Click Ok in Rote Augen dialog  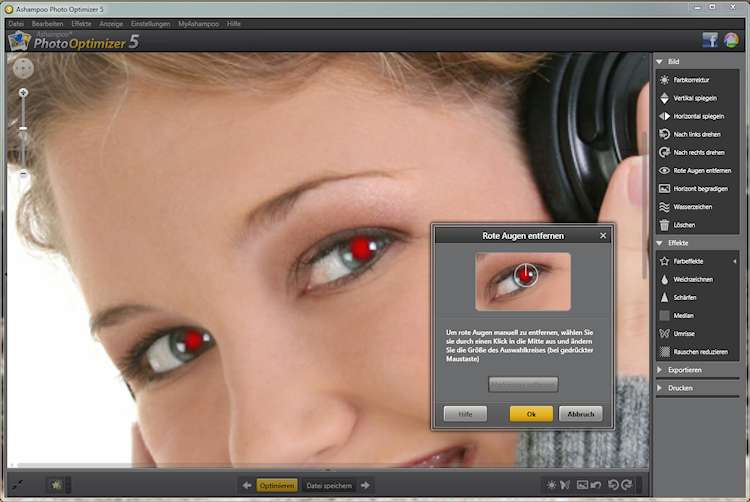[x=530, y=414]
